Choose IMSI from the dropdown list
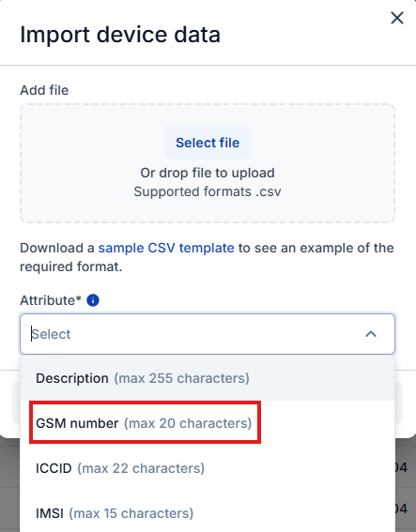Image resolution: width=416 pixels, height=532 pixels. (208, 513)
